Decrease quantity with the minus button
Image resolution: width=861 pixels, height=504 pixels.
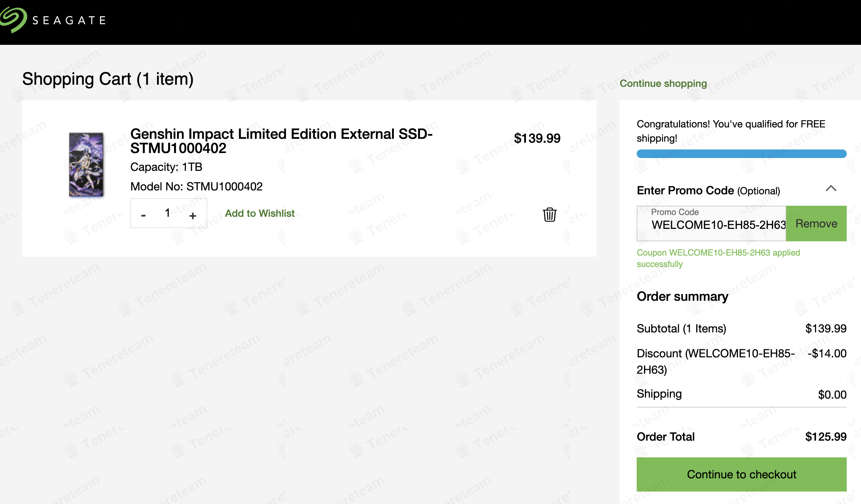click(143, 215)
